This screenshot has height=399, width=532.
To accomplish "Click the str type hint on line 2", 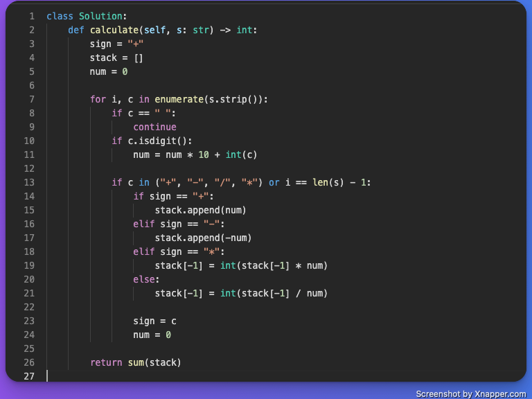I will click(201, 30).
